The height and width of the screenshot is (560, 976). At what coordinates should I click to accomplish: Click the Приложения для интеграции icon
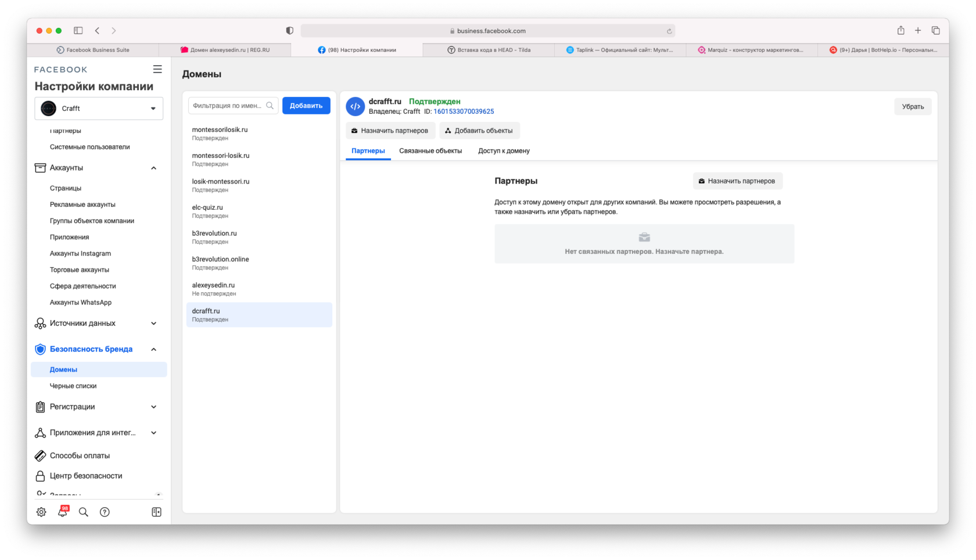[40, 433]
